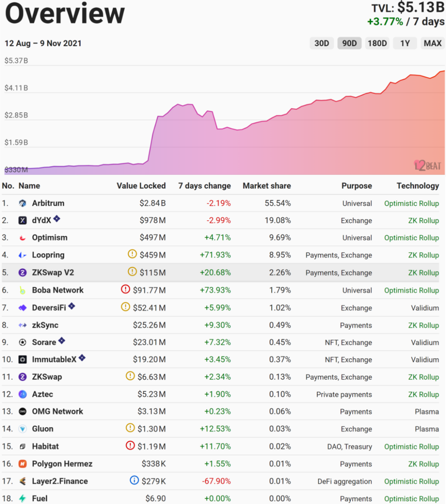Click the Private payments purpose cell

(x=344, y=395)
